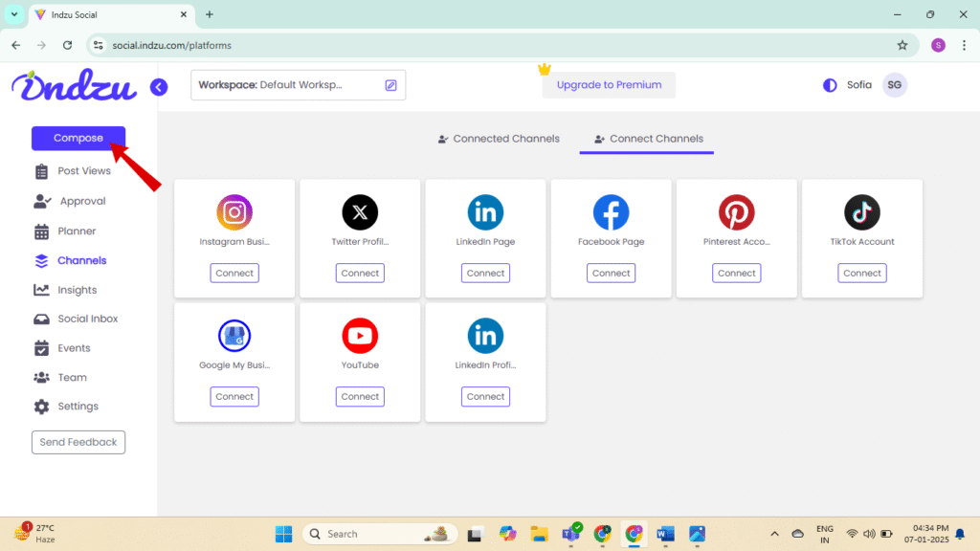Connect the YouTube channel
This screenshot has width=980, height=551.
360,397
